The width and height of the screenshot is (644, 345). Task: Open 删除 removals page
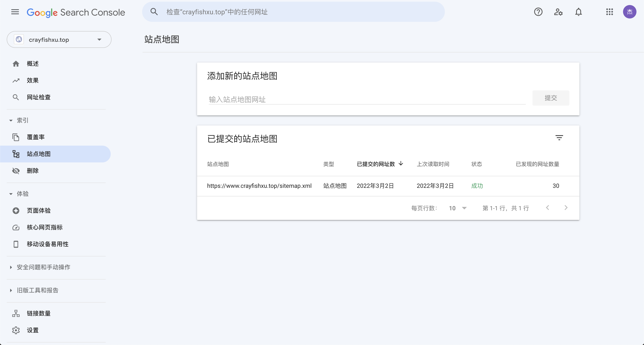pyautogui.click(x=32, y=171)
